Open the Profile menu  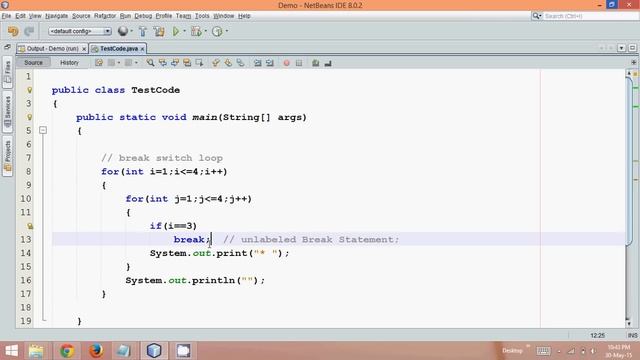pos(164,16)
